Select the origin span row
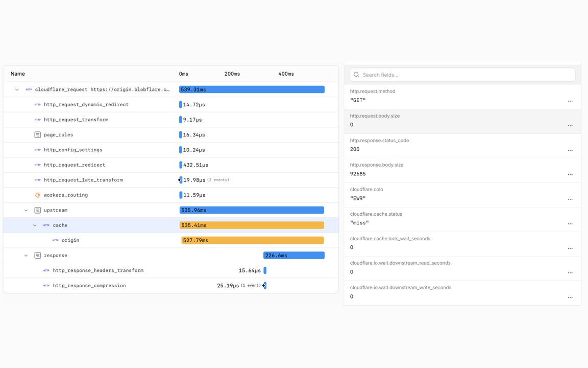Viewport: 588px width, 368px height. [171, 240]
